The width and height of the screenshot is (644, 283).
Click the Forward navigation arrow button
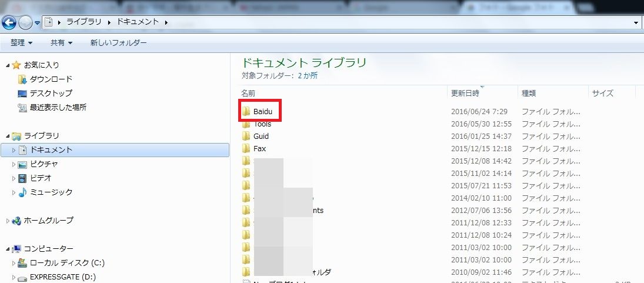pyautogui.click(x=25, y=22)
